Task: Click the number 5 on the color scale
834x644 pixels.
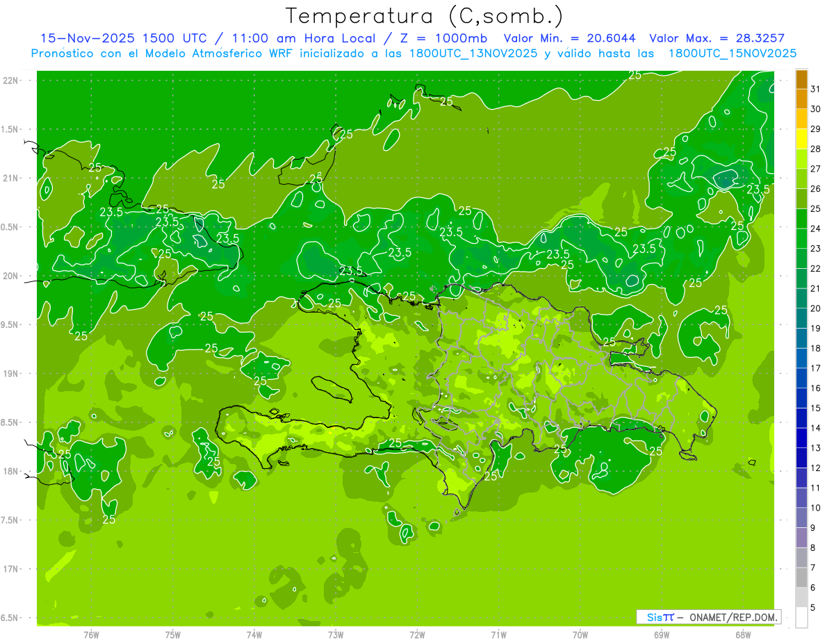Action: (x=813, y=608)
